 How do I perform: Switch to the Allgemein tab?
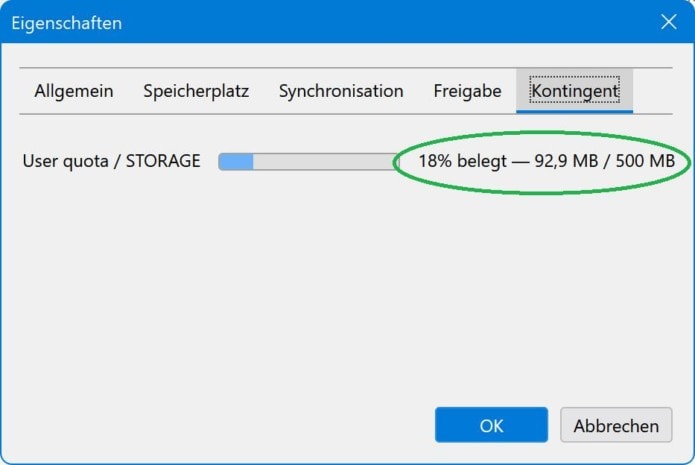(74, 91)
